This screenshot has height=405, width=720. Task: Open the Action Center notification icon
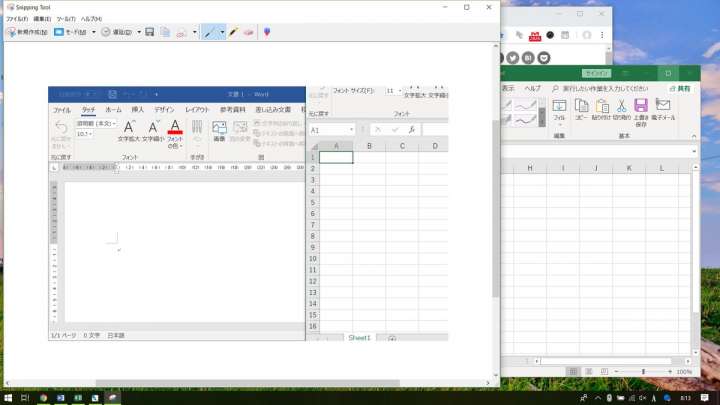pyautogui.click(x=705, y=398)
